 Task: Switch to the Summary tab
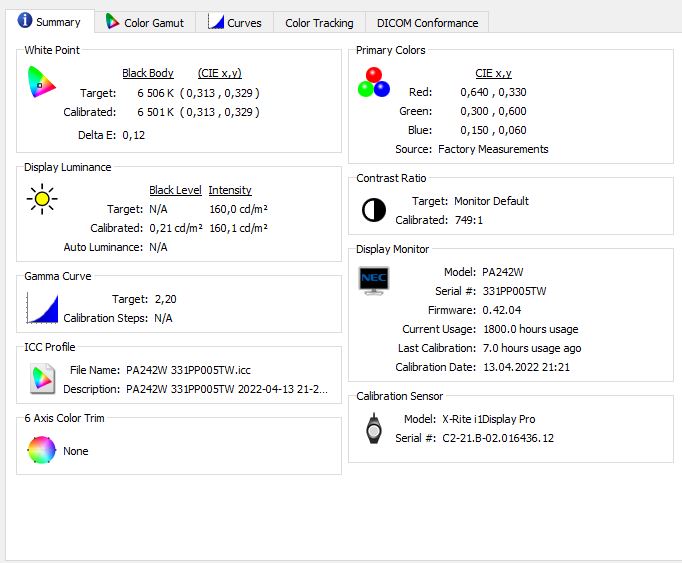coord(50,22)
